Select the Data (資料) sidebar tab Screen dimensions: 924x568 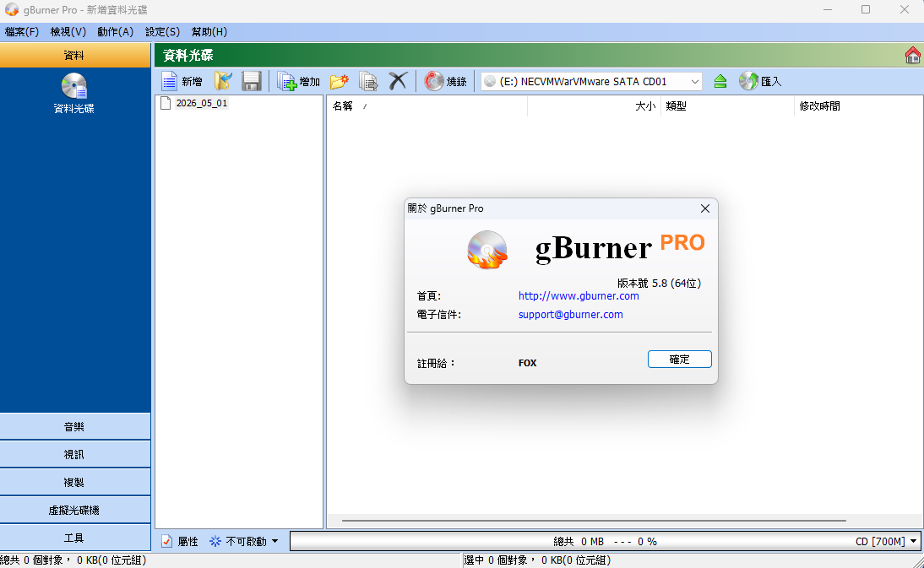(x=75, y=56)
